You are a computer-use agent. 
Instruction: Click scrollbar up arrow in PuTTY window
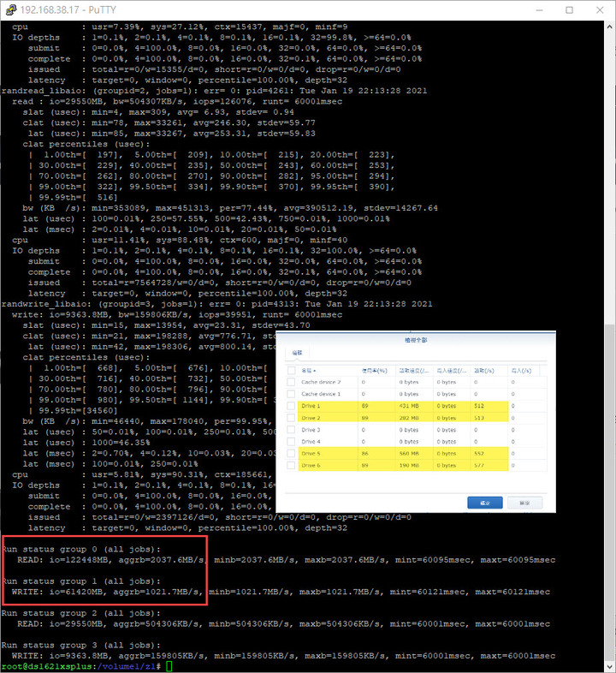click(x=609, y=27)
